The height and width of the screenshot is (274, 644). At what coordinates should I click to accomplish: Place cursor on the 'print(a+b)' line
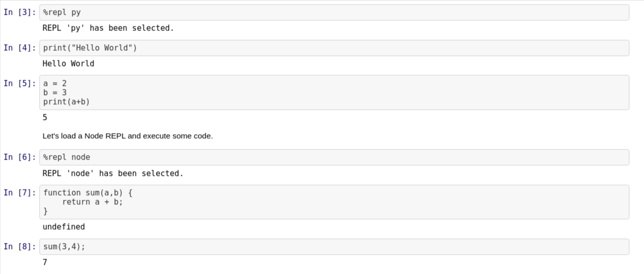(67, 102)
